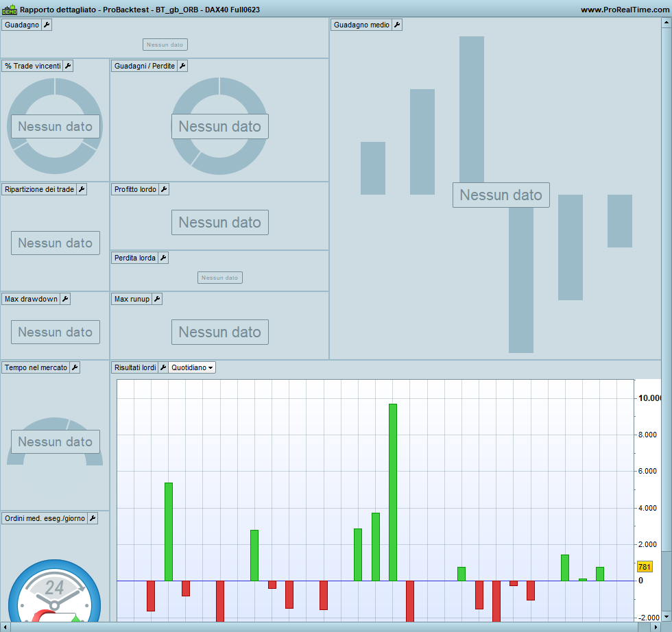Select the Guadagno medio label
This screenshot has width=672, height=632.
coord(361,25)
